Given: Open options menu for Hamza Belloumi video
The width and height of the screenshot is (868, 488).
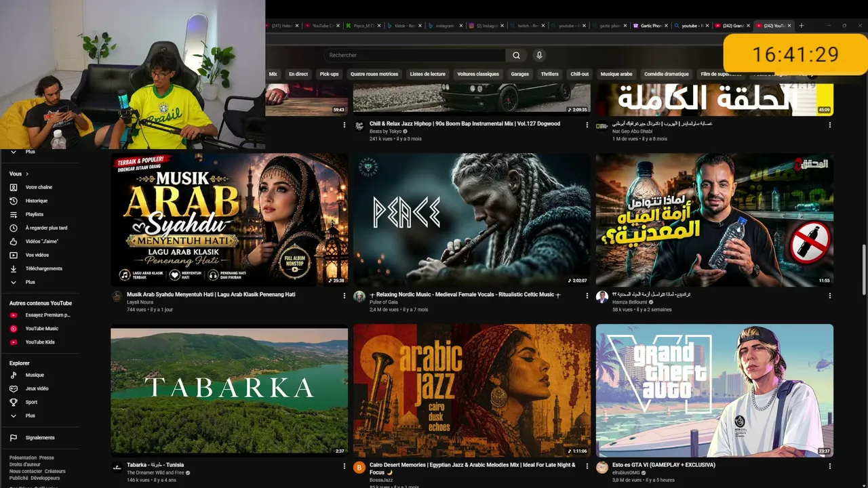Looking at the screenshot, I should [x=829, y=296].
